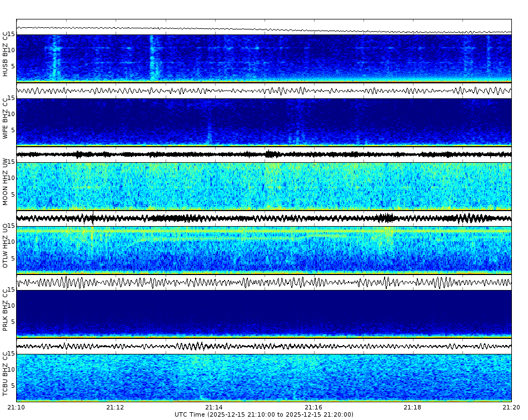Click the MOON spectrogram panel

tap(264, 185)
